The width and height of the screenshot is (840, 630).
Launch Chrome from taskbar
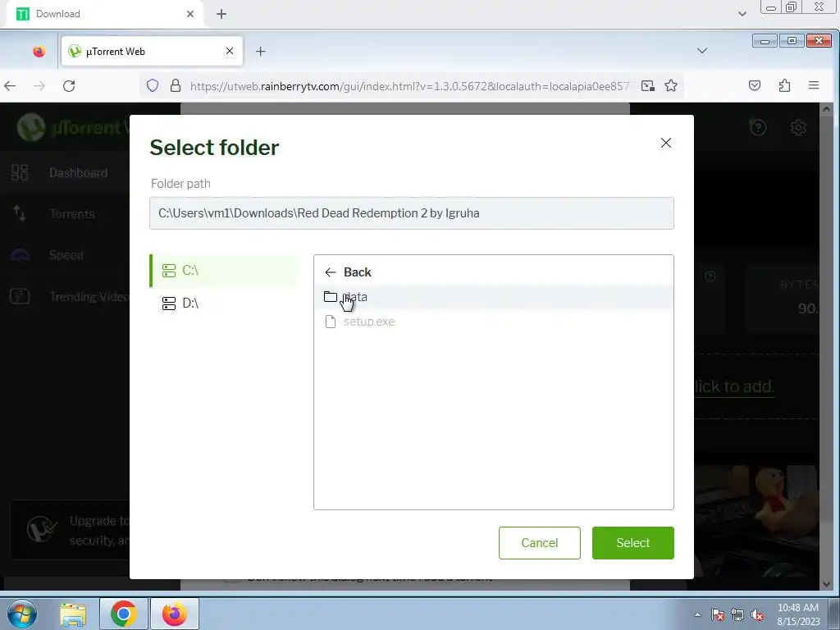[123, 614]
